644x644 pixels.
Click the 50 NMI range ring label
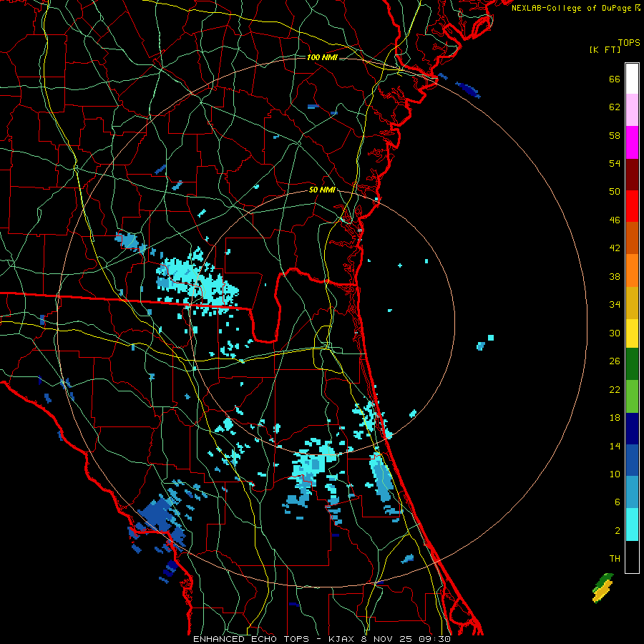click(x=322, y=190)
